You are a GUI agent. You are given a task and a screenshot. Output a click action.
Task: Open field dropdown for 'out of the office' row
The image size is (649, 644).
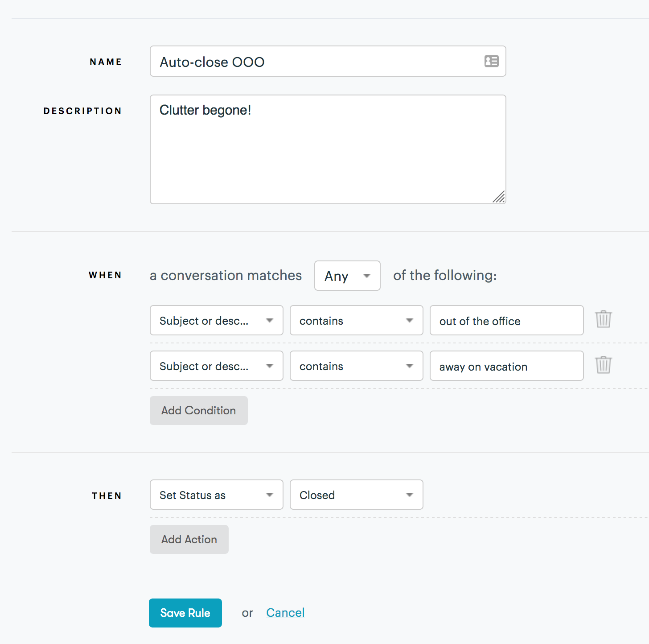pyautogui.click(x=217, y=320)
